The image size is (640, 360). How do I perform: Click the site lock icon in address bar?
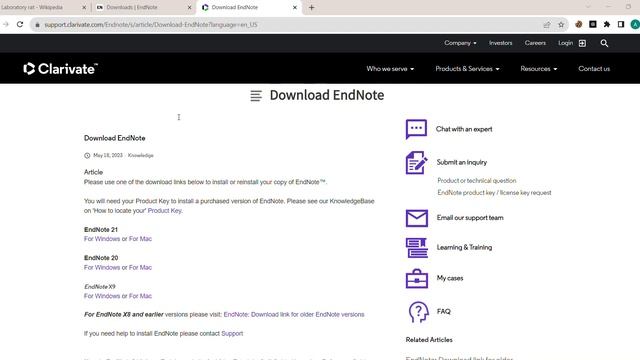(37, 25)
